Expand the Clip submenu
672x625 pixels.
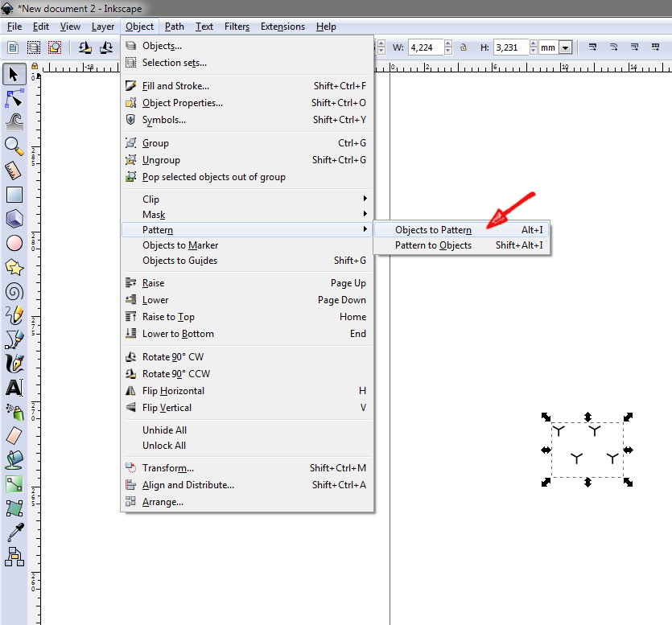[247, 199]
